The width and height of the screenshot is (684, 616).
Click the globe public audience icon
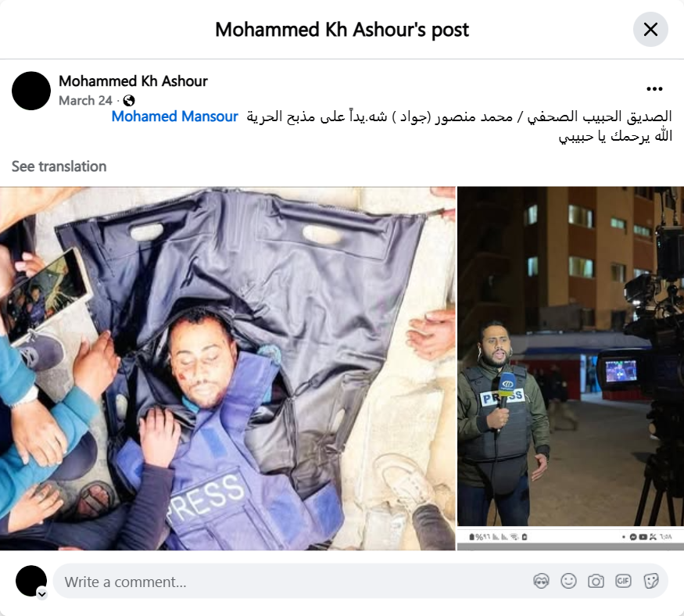point(129,101)
